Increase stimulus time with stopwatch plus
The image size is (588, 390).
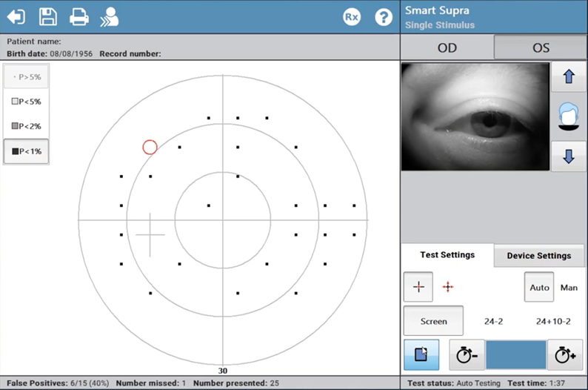coord(565,355)
